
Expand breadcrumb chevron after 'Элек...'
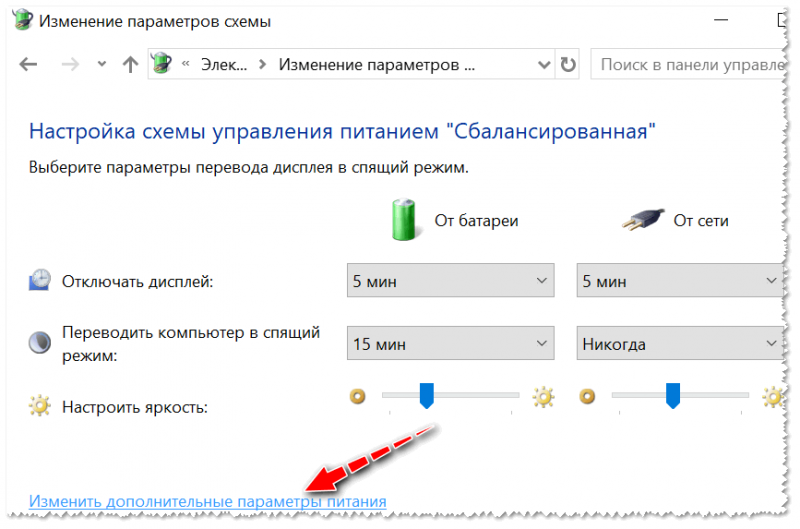click(263, 64)
